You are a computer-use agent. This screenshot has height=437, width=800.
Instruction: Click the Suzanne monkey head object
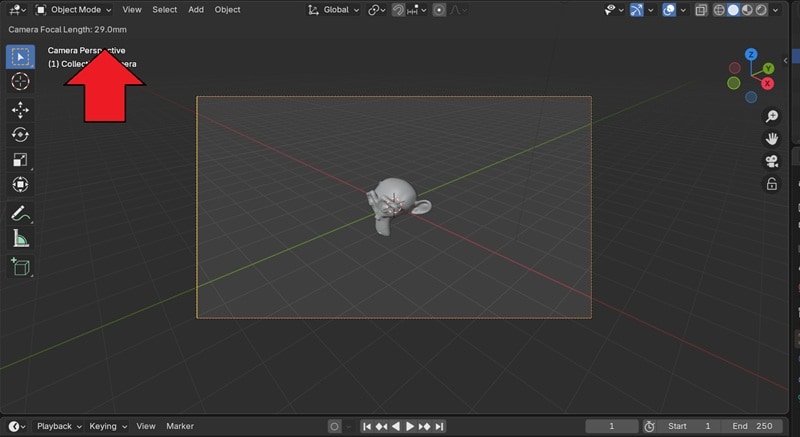pos(397,205)
